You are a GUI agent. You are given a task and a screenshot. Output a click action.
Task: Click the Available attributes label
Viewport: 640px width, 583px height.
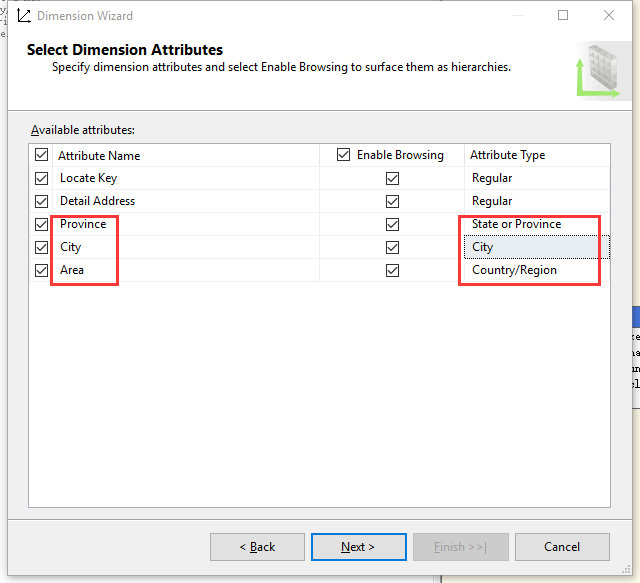point(83,130)
